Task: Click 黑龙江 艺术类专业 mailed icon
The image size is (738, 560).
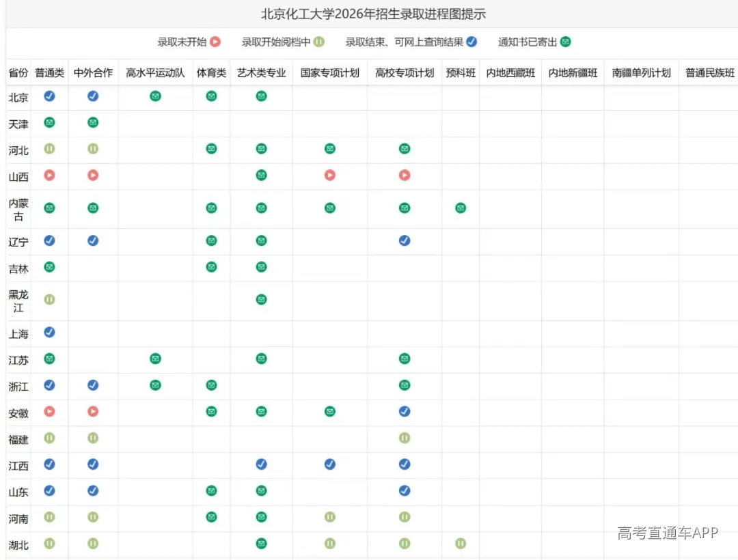Action: (x=261, y=299)
